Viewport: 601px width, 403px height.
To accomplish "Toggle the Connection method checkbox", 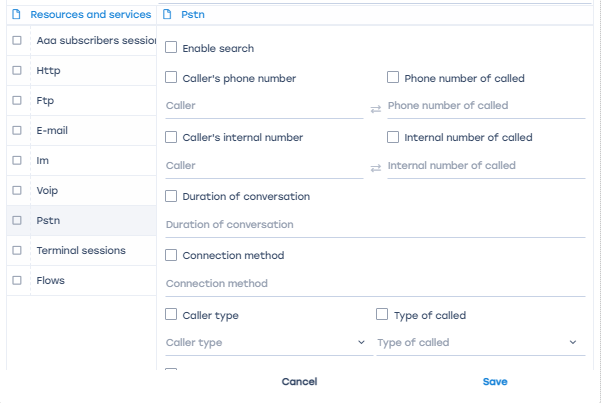I will [x=172, y=256].
